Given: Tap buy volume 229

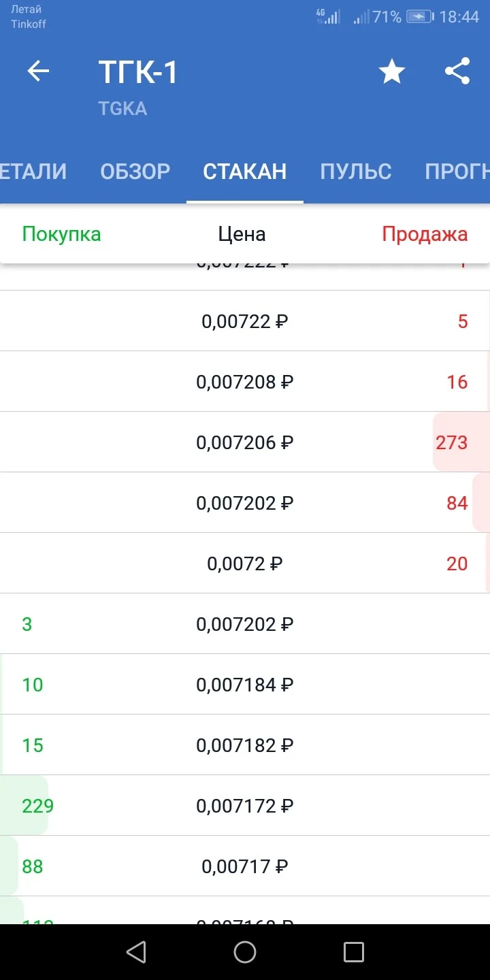Looking at the screenshot, I should (x=38, y=806).
